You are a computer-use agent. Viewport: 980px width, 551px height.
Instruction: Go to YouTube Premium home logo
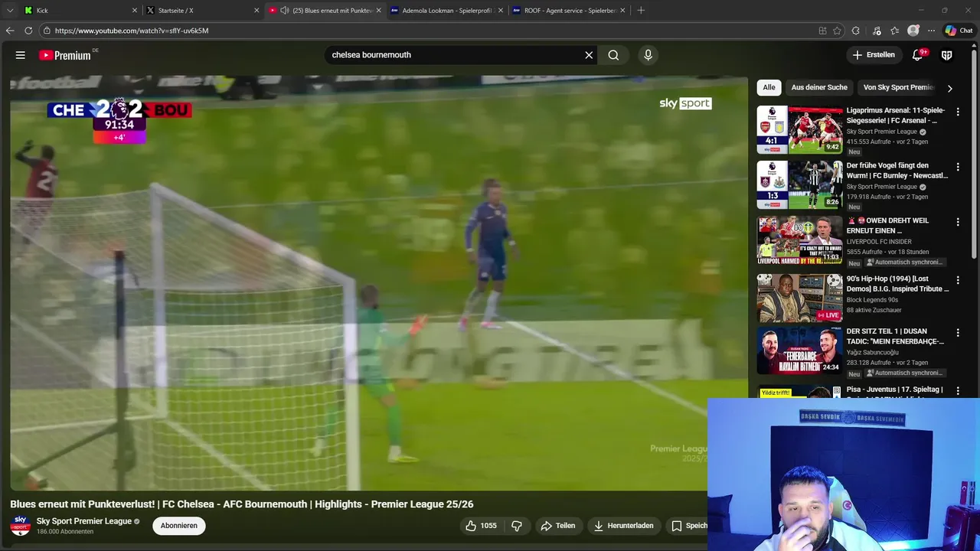(66, 55)
